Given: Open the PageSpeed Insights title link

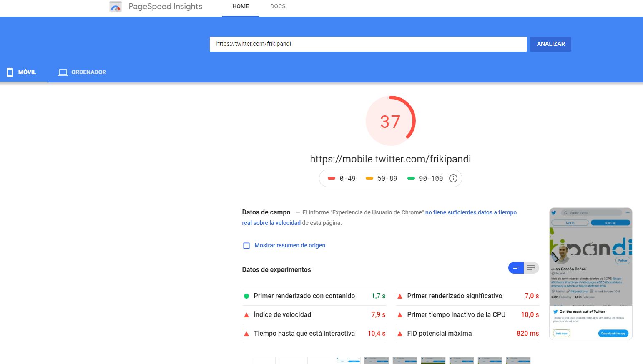Looking at the screenshot, I should click(x=165, y=6).
